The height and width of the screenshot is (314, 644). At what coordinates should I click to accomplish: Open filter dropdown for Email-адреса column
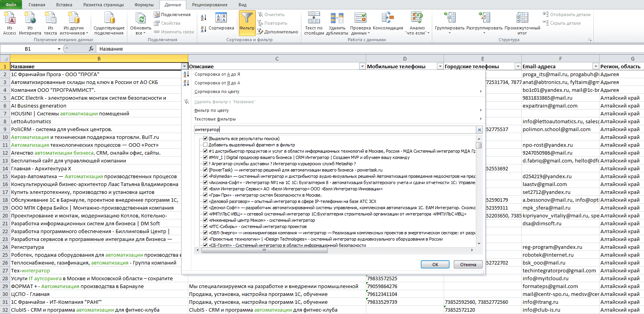click(x=596, y=66)
